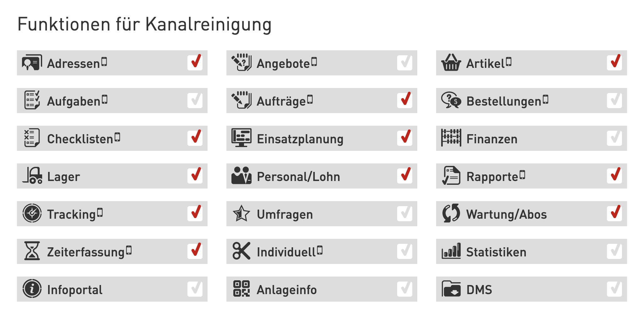The height and width of the screenshot is (318, 644).
Task: Click the Finanzen abacus icon
Action: click(x=451, y=138)
